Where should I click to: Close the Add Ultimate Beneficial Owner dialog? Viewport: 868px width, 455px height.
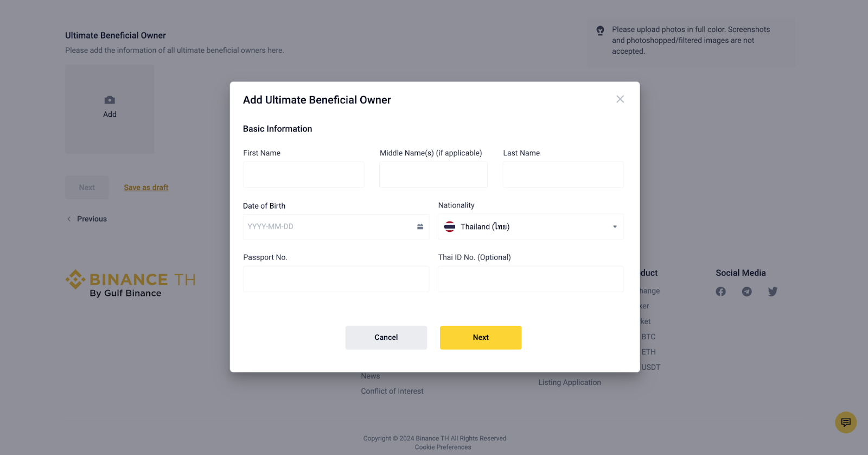tap(620, 99)
